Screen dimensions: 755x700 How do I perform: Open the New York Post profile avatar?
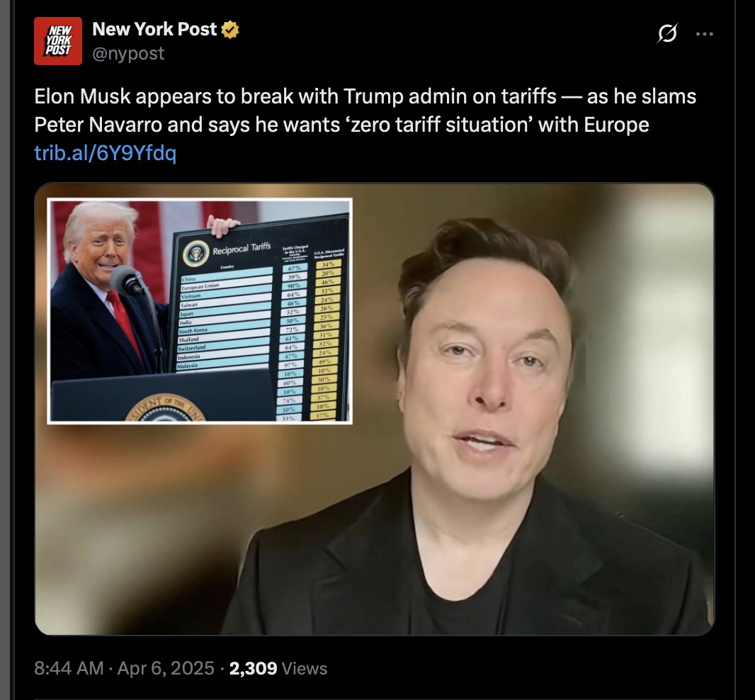(58, 41)
